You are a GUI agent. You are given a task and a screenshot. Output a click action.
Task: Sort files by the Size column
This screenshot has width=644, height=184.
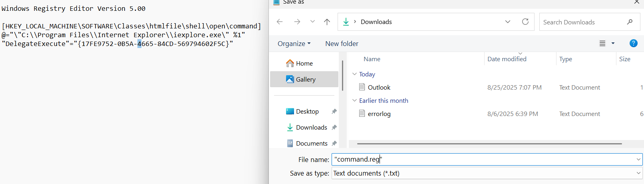(625, 59)
